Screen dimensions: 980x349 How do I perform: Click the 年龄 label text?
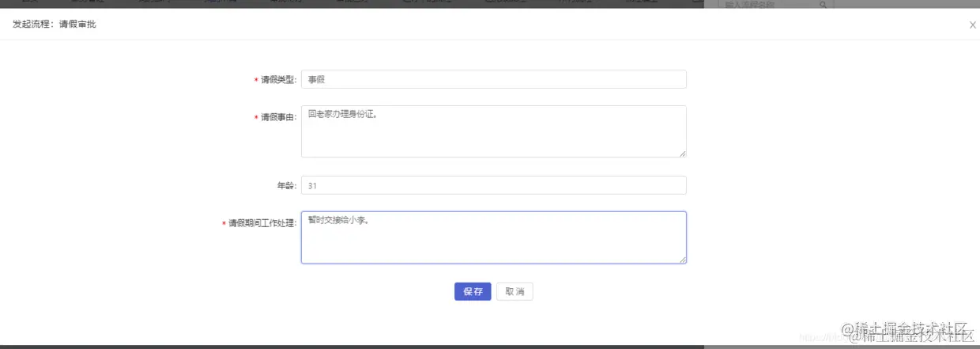[x=286, y=186]
